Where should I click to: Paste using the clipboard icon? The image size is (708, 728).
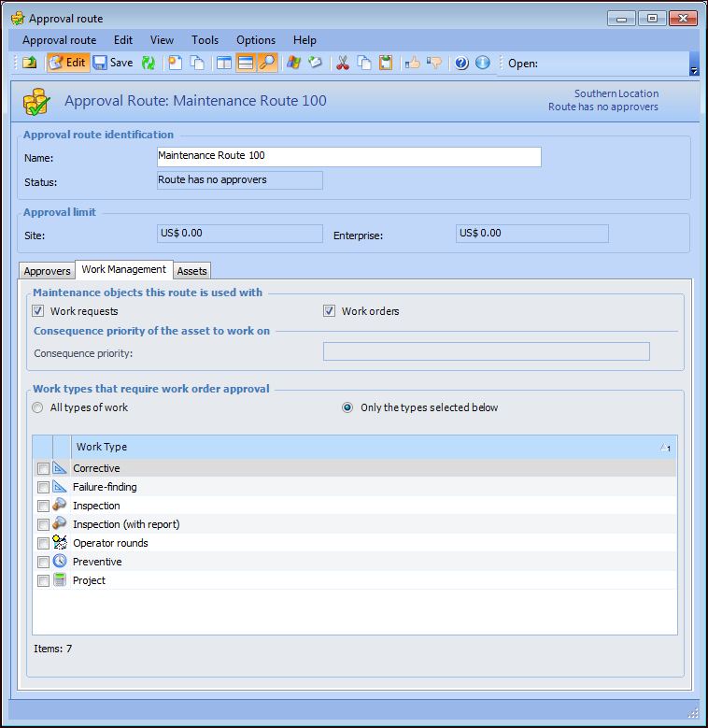386,63
